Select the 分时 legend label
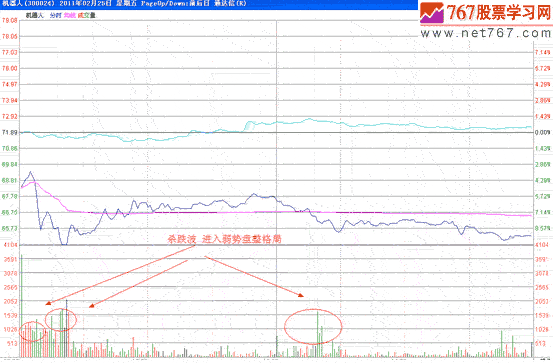Screen dimensions: 553x363 [55, 15]
